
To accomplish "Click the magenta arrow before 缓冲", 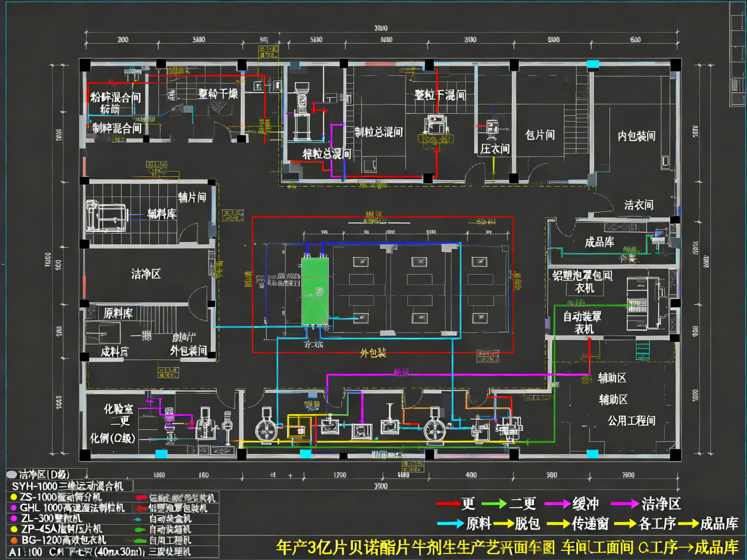I will click(557, 504).
